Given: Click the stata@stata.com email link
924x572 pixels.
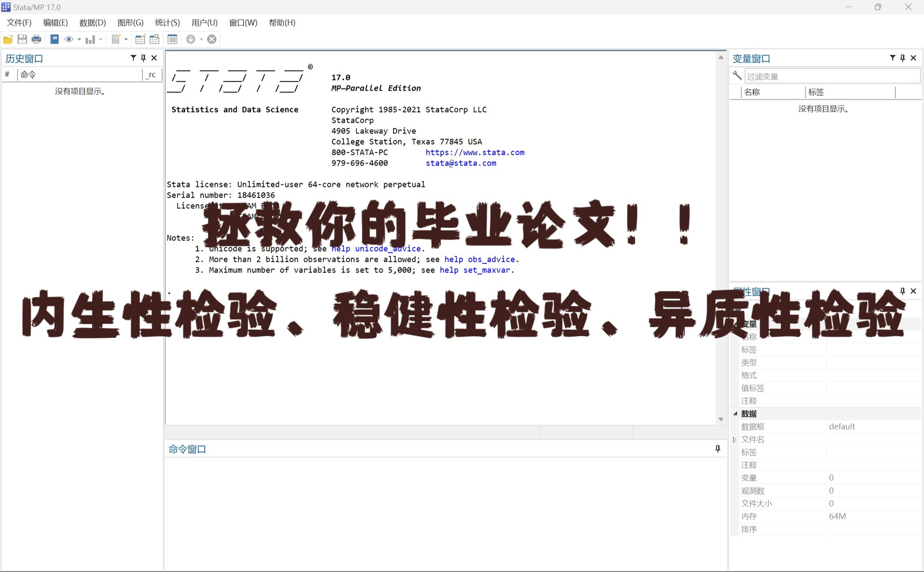Looking at the screenshot, I should (x=461, y=163).
